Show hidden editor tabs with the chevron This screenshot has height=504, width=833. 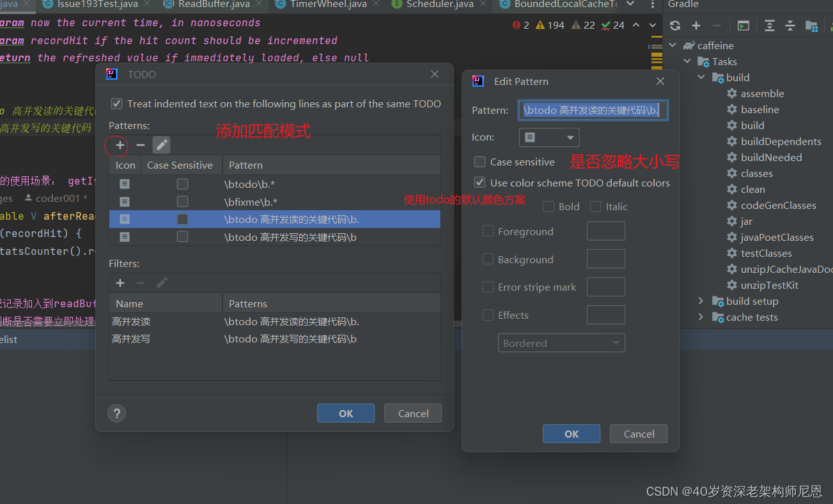[x=631, y=4]
